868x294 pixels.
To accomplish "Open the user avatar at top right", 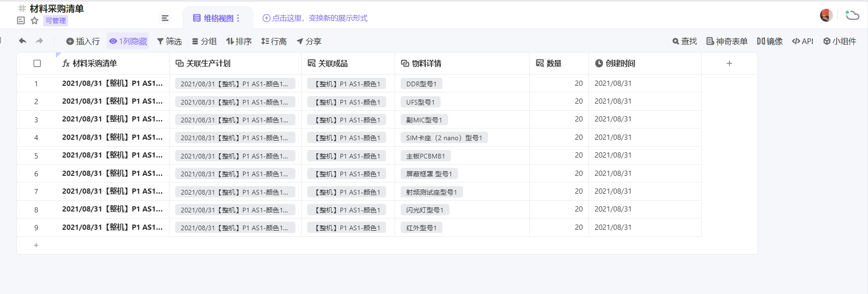I will coord(826,15).
